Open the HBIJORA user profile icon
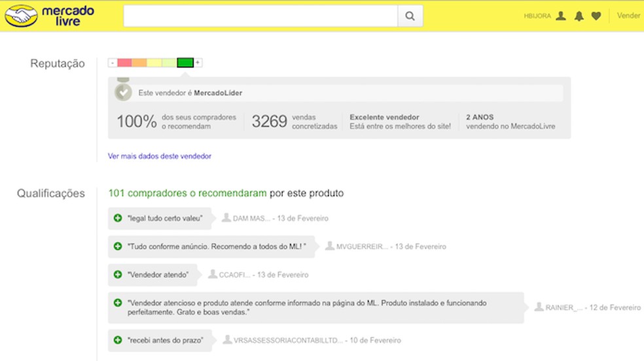 (x=561, y=16)
